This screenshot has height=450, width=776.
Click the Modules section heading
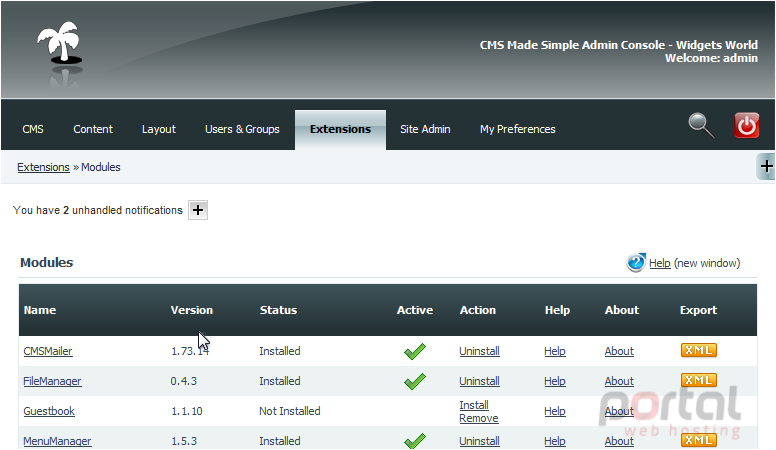coord(47,262)
